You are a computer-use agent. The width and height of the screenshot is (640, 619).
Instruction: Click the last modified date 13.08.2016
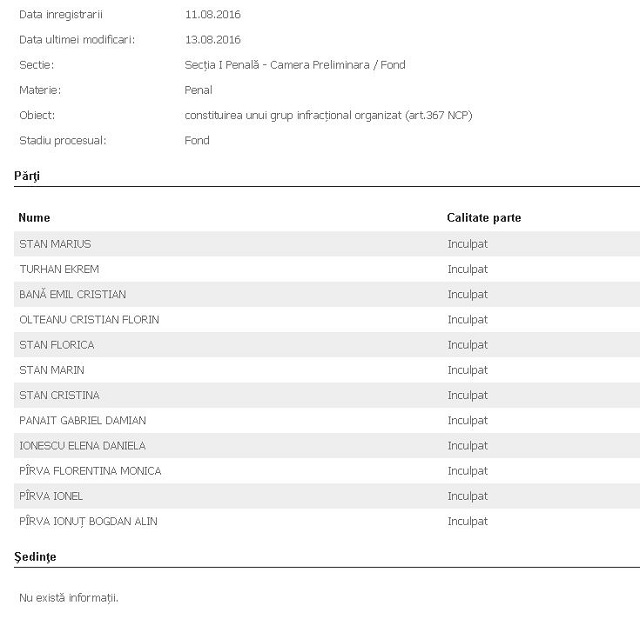click(x=213, y=40)
